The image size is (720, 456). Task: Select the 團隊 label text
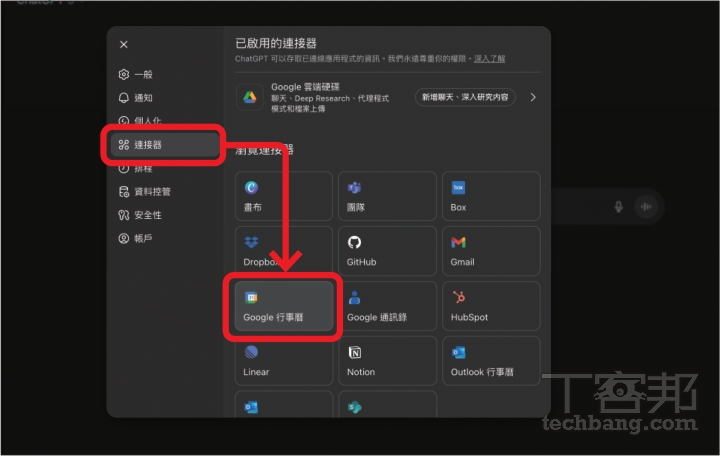pyautogui.click(x=356, y=208)
